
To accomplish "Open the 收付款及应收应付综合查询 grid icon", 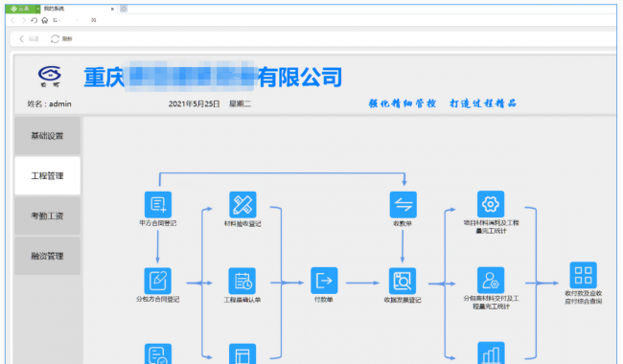I will (x=583, y=275).
